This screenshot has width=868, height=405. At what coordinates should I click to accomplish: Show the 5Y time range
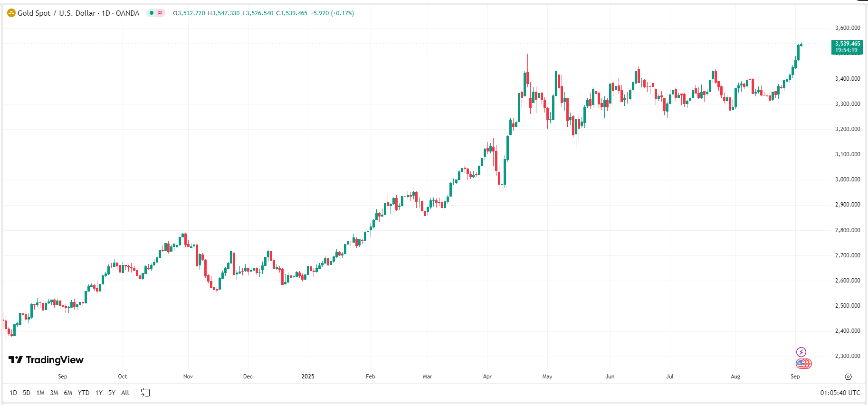pos(112,393)
